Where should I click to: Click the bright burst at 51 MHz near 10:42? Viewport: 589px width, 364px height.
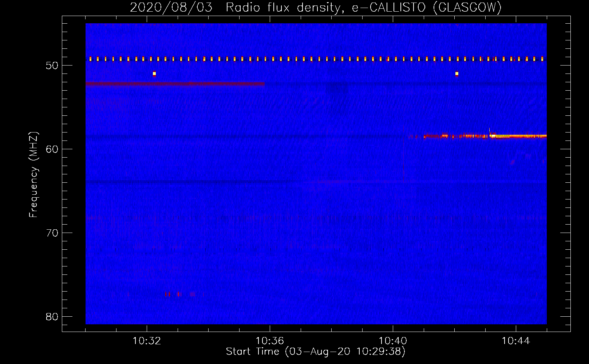(x=457, y=74)
